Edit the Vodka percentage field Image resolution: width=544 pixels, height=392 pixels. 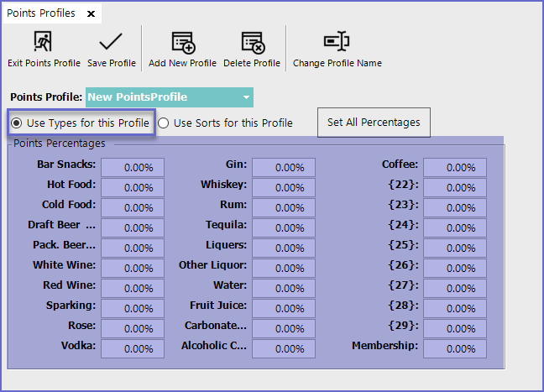point(133,348)
